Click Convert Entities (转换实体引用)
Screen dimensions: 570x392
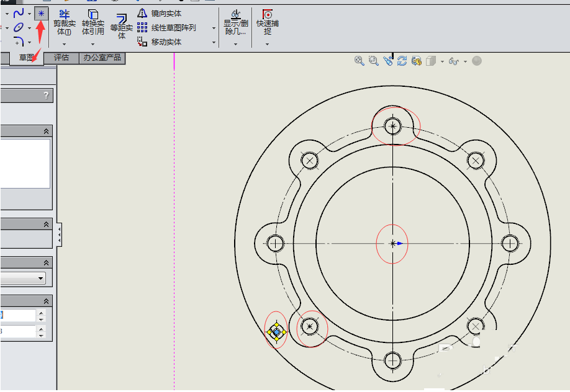click(93, 20)
